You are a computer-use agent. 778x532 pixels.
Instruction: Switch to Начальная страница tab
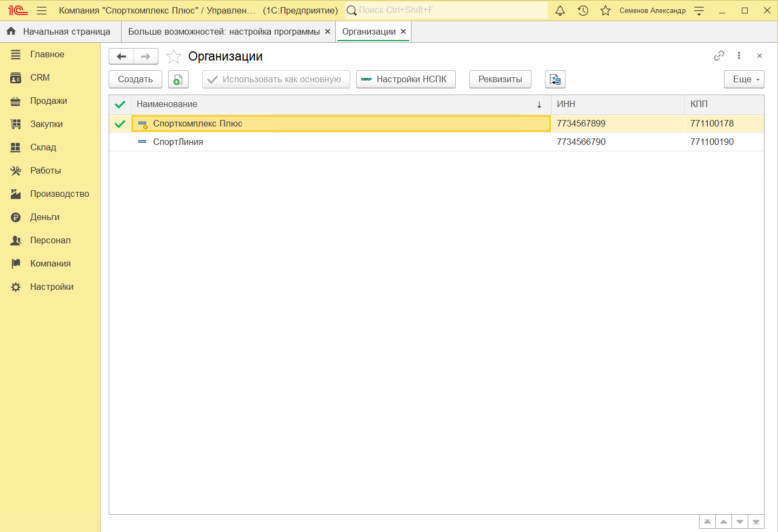pyautogui.click(x=61, y=31)
